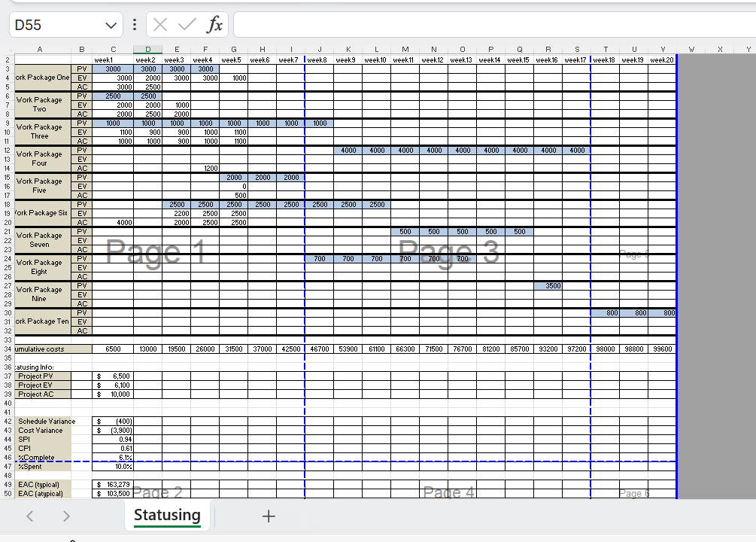
Task: Add a new worksheet with the plus icon
Action: point(268,516)
